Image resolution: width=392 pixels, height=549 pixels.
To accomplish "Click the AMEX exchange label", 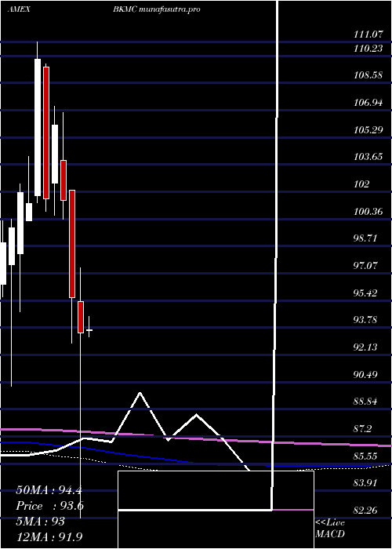I will click(18, 9).
